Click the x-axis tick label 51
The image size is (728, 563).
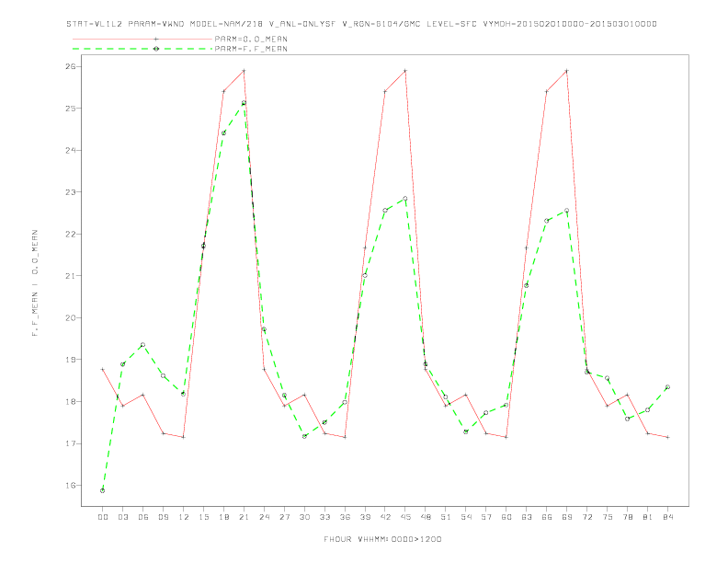[446, 517]
